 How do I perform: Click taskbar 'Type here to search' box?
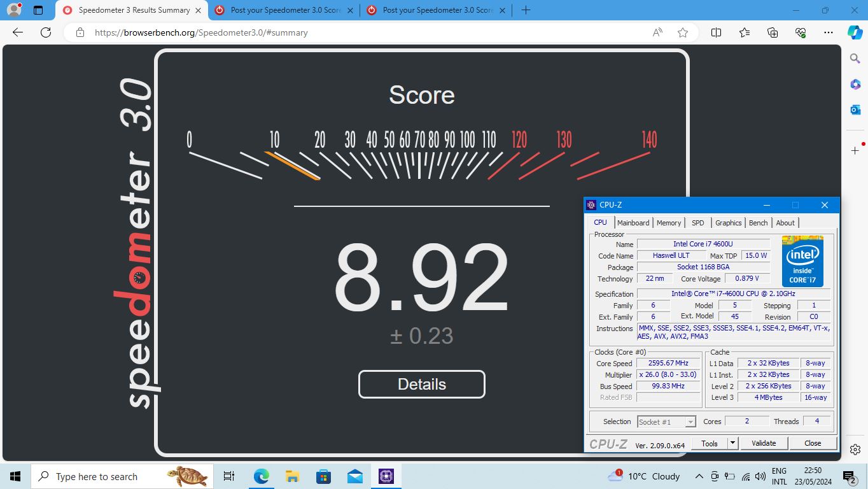point(121,476)
